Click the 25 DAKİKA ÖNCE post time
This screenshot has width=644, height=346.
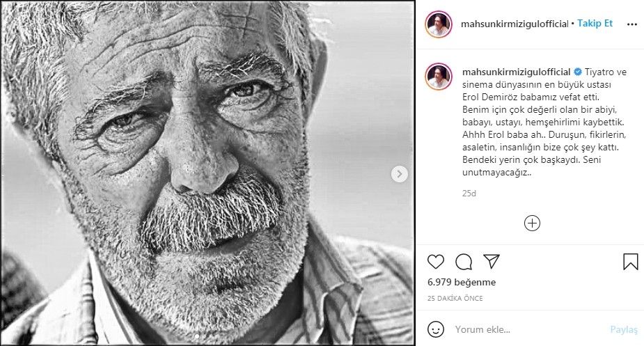coord(455,298)
